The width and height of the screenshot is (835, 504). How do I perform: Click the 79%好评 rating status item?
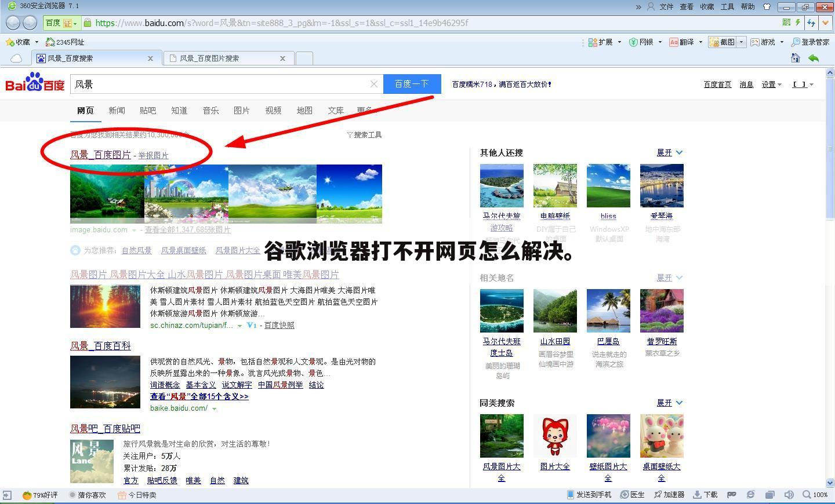40,495
